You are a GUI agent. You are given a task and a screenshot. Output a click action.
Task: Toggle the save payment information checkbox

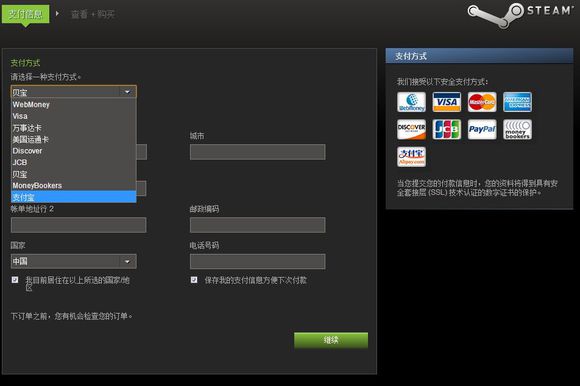pos(194,280)
